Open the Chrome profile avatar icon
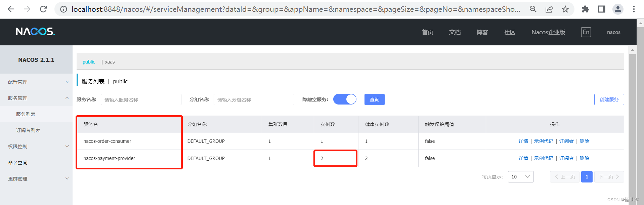This screenshot has width=644, height=205. tap(618, 9)
